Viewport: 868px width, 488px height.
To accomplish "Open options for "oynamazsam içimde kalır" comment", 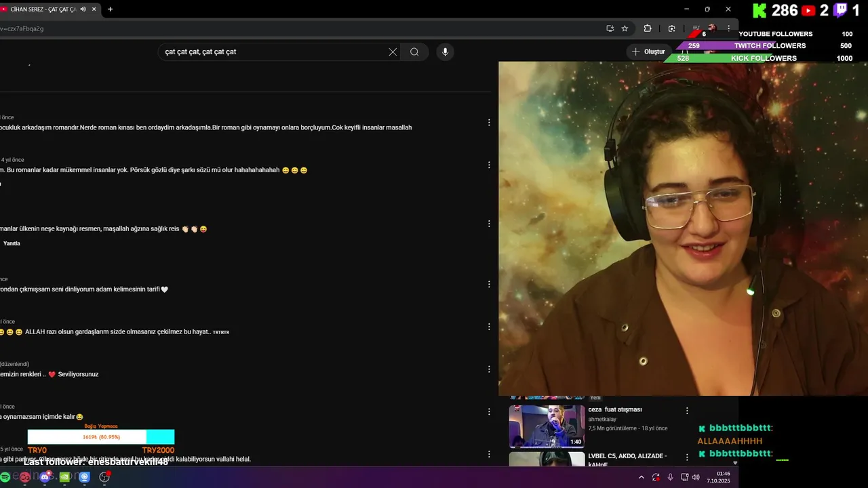I will click(x=489, y=411).
